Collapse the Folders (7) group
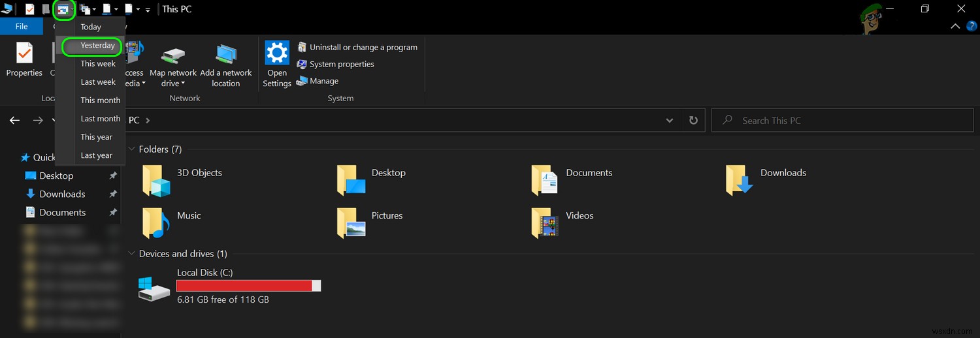Screen dimensions: 980x338 [x=133, y=149]
